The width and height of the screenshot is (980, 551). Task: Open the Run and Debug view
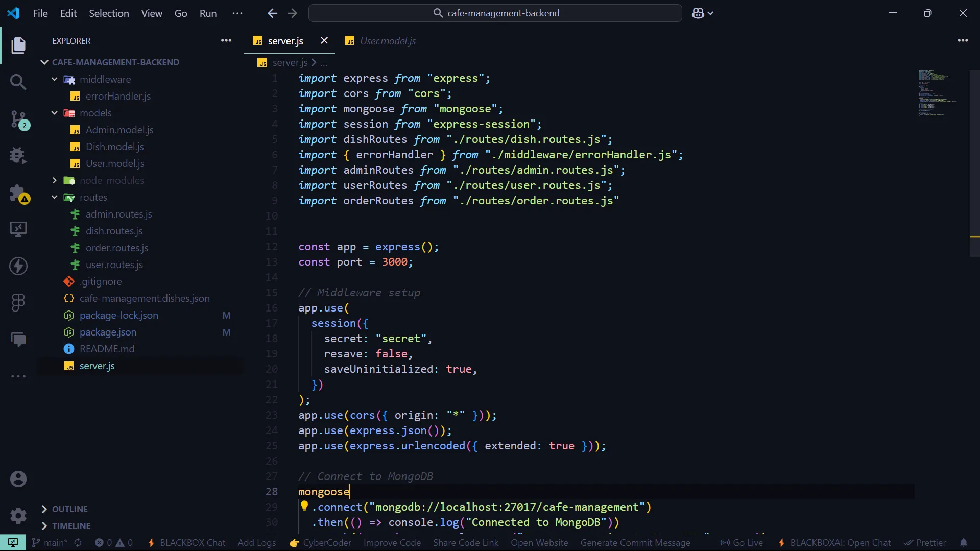click(18, 156)
